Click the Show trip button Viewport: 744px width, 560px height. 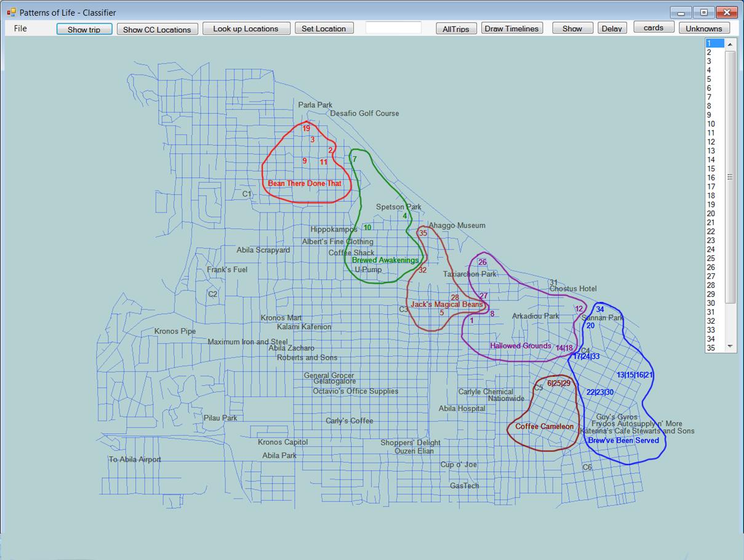click(84, 29)
